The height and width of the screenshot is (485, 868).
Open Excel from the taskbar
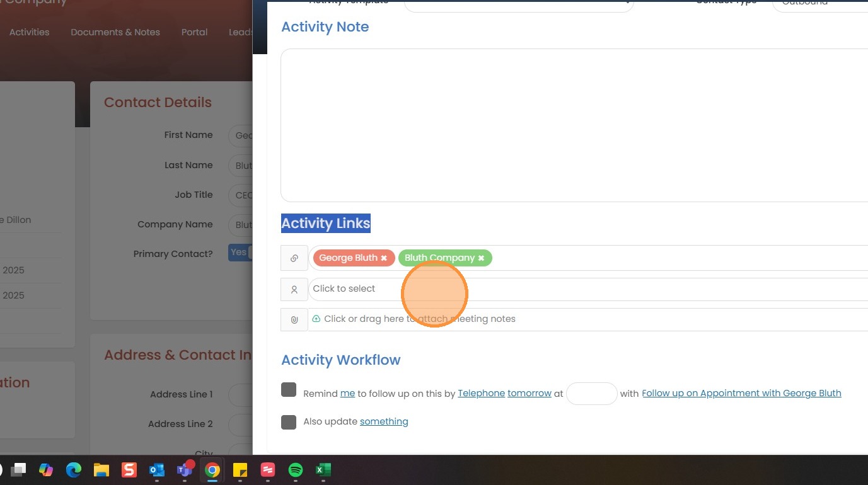(x=323, y=470)
